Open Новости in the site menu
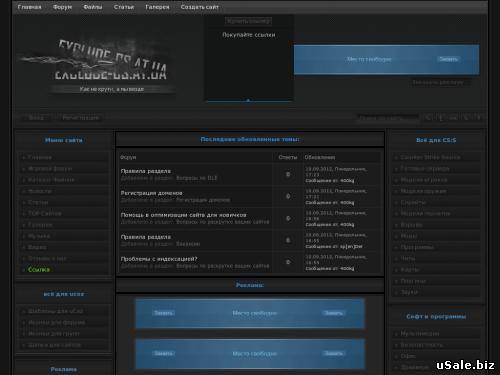Screen dimensions: 500x375 click(x=40, y=191)
